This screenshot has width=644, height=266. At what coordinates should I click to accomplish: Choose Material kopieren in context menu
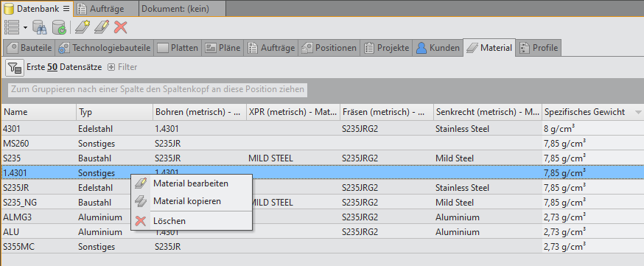pyautogui.click(x=192, y=201)
